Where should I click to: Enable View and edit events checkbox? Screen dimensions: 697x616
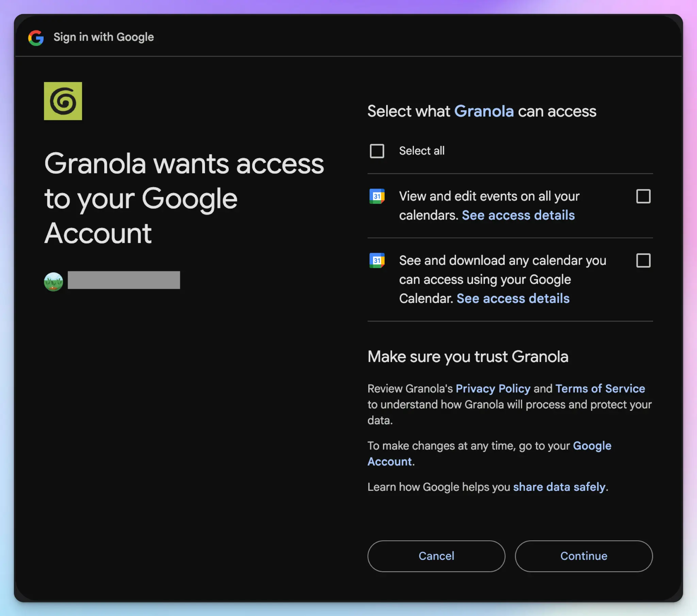coord(643,196)
